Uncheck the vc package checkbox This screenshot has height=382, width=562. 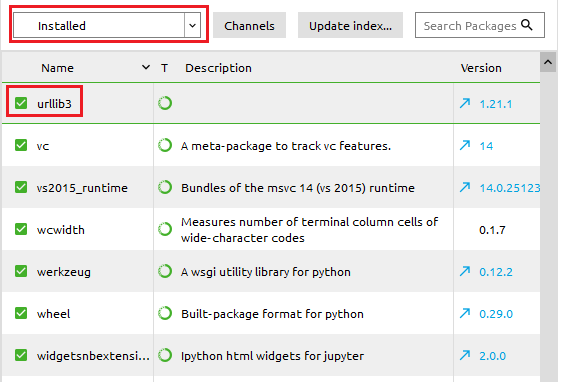(x=21, y=145)
